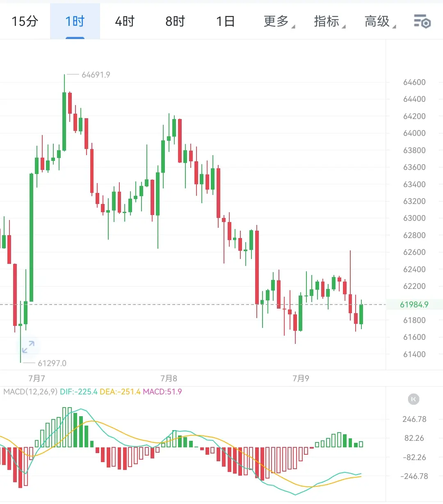The width and height of the screenshot is (443, 504).
Task: Click the tallest green candle near 64691.9
Action: tap(64, 121)
